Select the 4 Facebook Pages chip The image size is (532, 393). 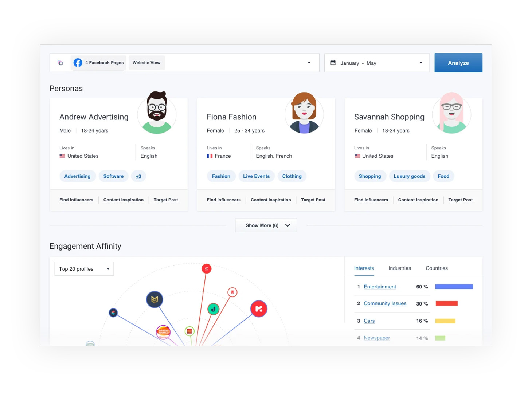[x=98, y=63]
